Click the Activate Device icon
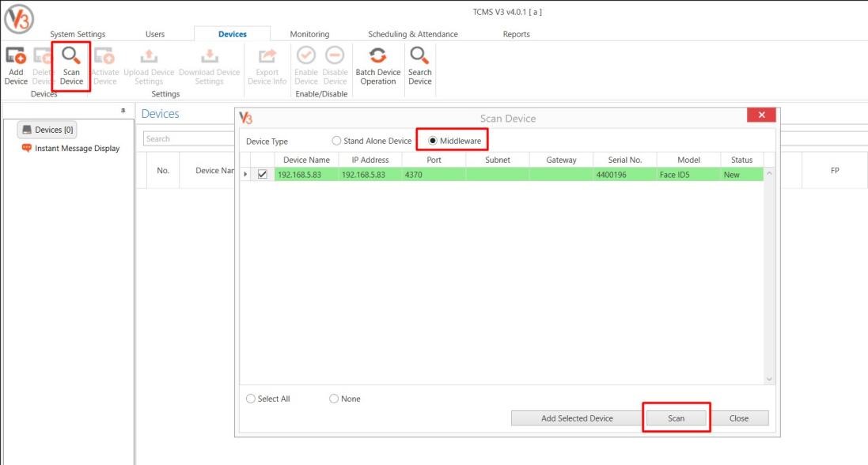This screenshot has width=868, height=465. click(104, 66)
